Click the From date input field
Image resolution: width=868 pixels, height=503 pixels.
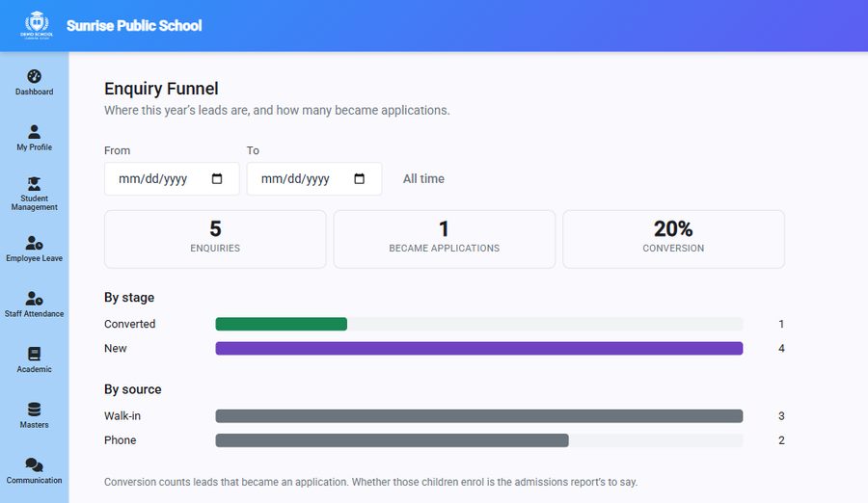point(172,178)
